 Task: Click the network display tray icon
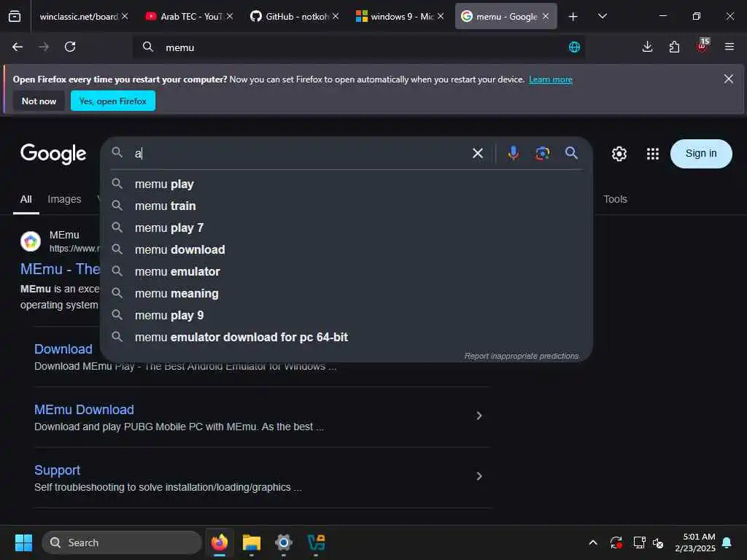[639, 542]
